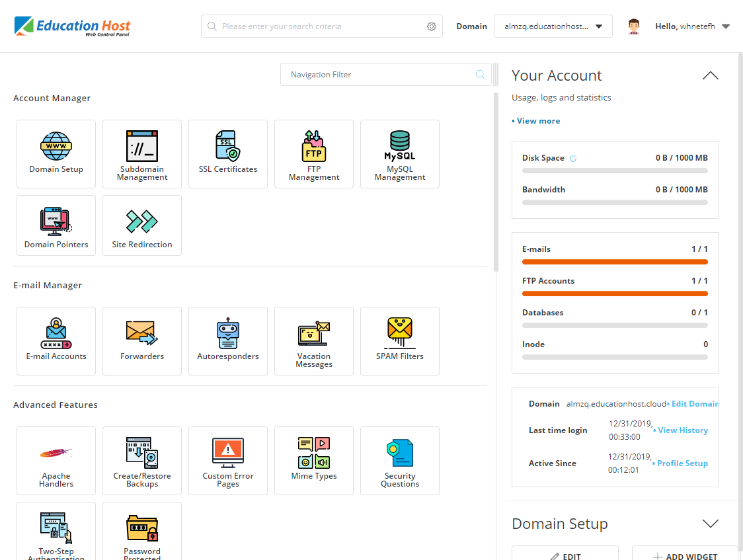
Task: Open FTP Management
Action: point(314,154)
